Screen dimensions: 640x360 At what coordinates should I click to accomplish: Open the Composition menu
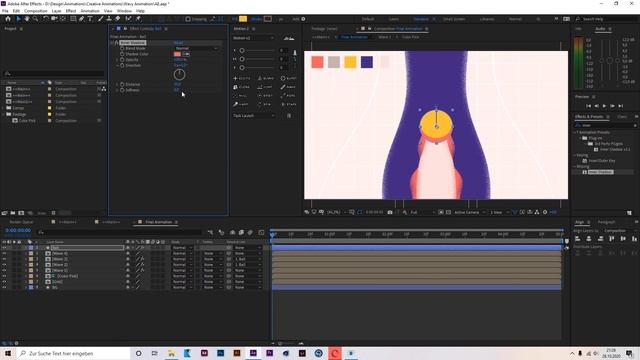36,11
